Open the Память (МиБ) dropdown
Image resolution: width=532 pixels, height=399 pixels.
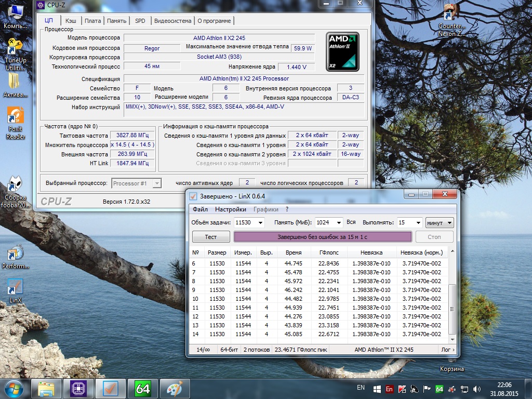tap(338, 222)
